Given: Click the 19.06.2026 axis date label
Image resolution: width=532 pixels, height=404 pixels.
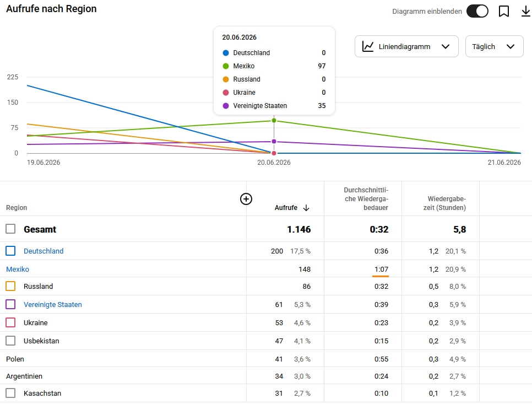Looking at the screenshot, I should (x=44, y=163).
